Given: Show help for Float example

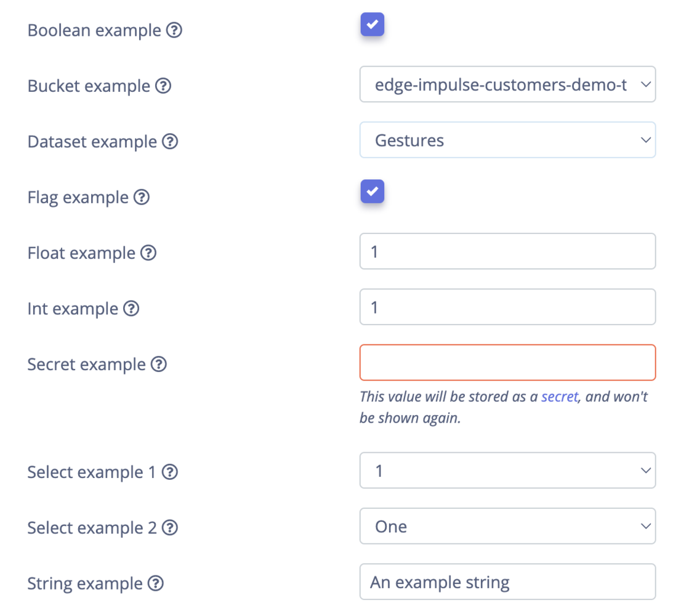Looking at the screenshot, I should tap(148, 253).
